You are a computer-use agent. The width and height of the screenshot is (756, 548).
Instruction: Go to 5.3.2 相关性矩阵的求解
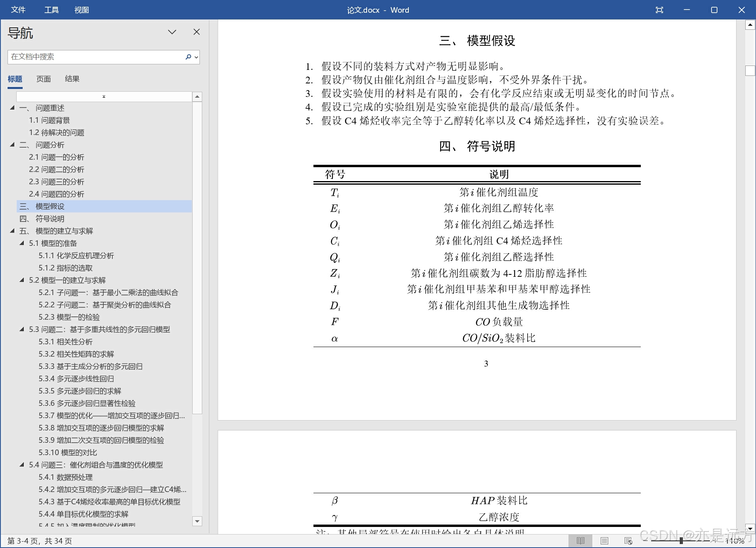(76, 354)
